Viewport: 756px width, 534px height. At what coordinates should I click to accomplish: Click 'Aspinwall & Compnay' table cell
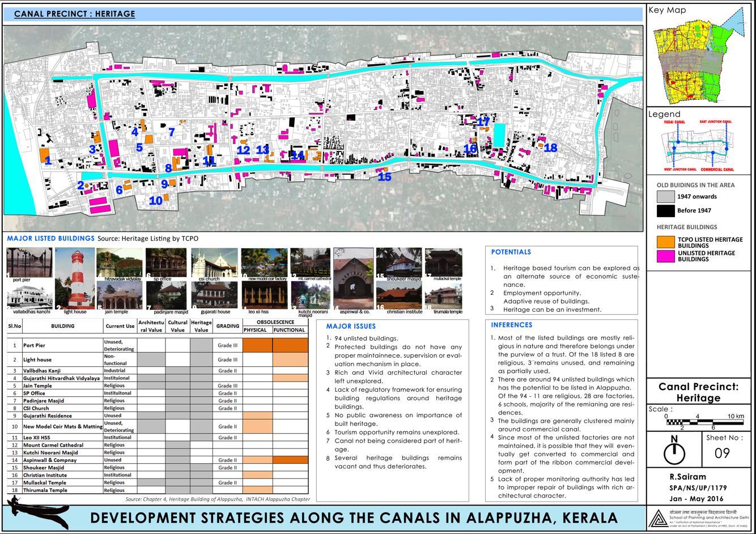(50, 460)
